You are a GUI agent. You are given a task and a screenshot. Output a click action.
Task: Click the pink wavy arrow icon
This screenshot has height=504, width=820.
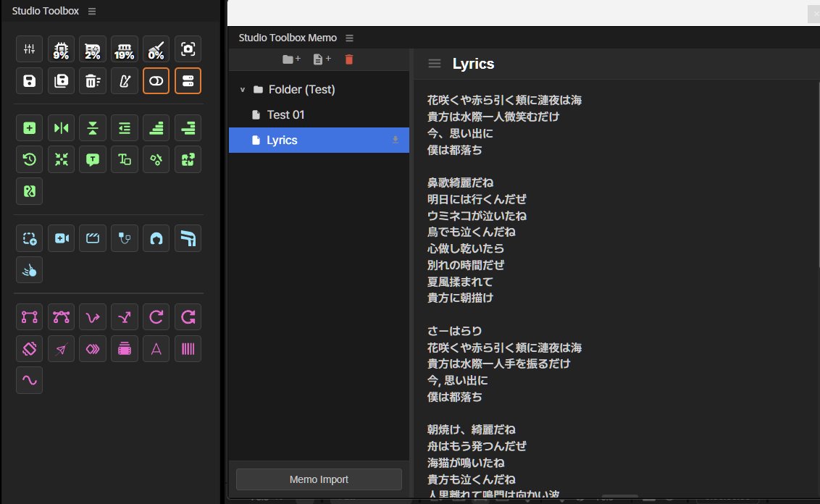tap(93, 317)
